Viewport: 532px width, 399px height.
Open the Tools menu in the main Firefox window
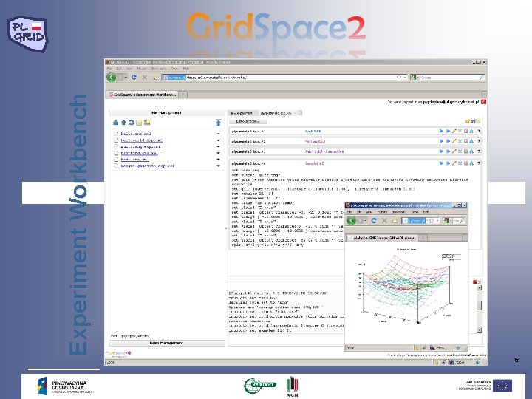(175, 69)
